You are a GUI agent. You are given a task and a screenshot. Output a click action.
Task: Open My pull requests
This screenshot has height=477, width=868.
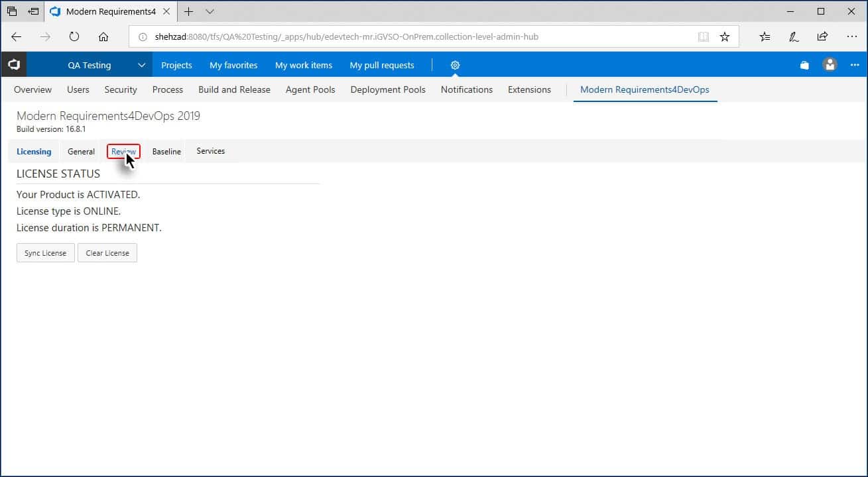382,65
